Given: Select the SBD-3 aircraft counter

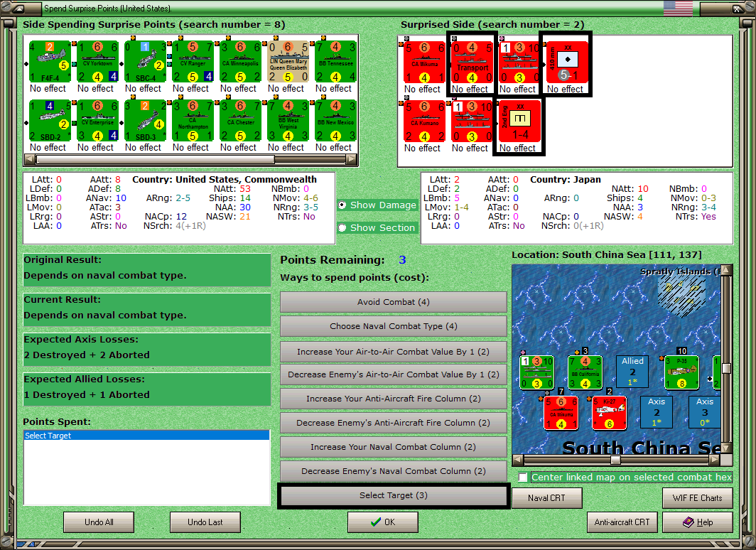Looking at the screenshot, I should [x=145, y=121].
